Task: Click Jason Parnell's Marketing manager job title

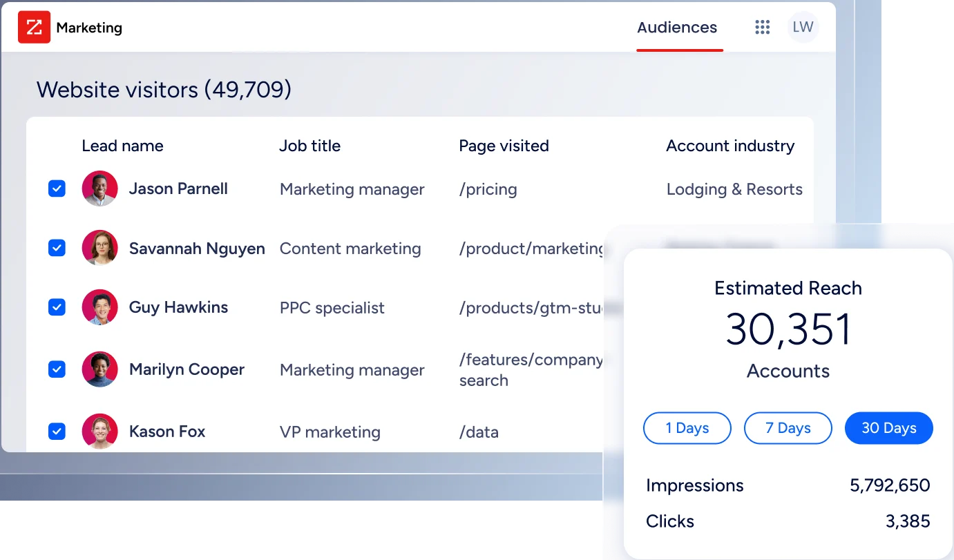Action: pos(352,189)
